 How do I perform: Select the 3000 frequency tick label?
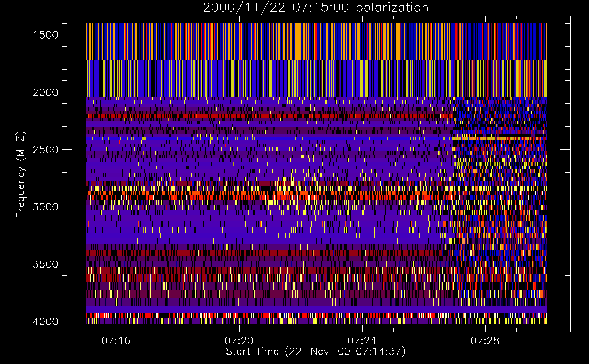(46, 207)
